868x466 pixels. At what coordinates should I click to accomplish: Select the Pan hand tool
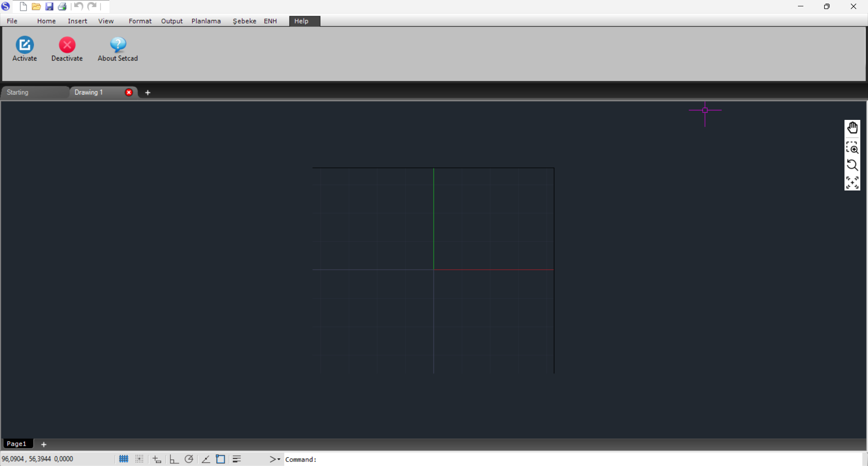(852, 128)
